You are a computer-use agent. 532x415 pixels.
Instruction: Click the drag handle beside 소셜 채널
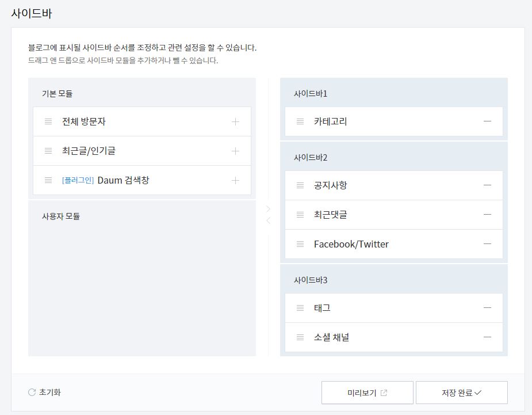pos(298,337)
